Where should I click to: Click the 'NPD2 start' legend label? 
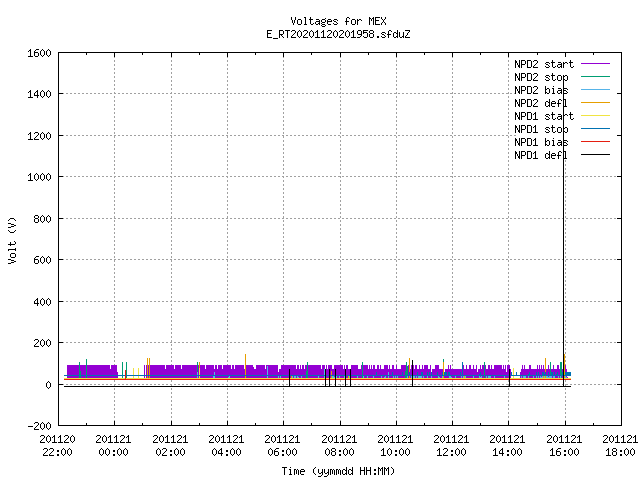pyautogui.click(x=544, y=64)
